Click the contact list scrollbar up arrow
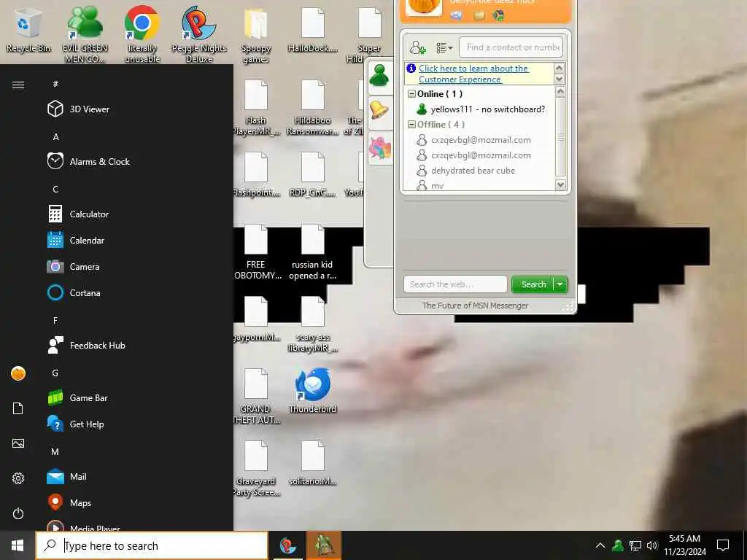This screenshot has height=560, width=747. [561, 91]
